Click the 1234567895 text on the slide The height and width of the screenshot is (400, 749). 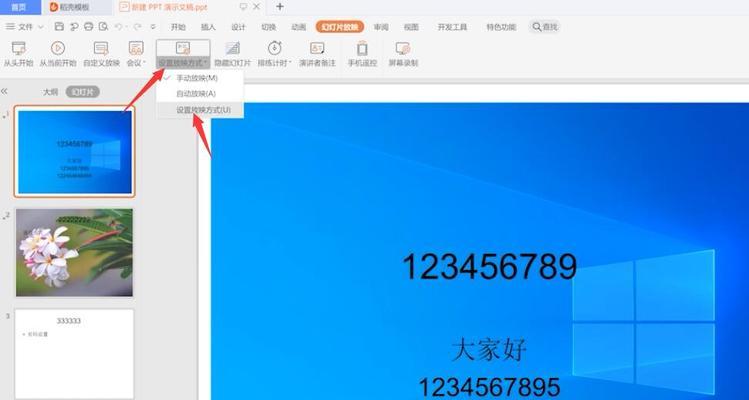pos(489,386)
